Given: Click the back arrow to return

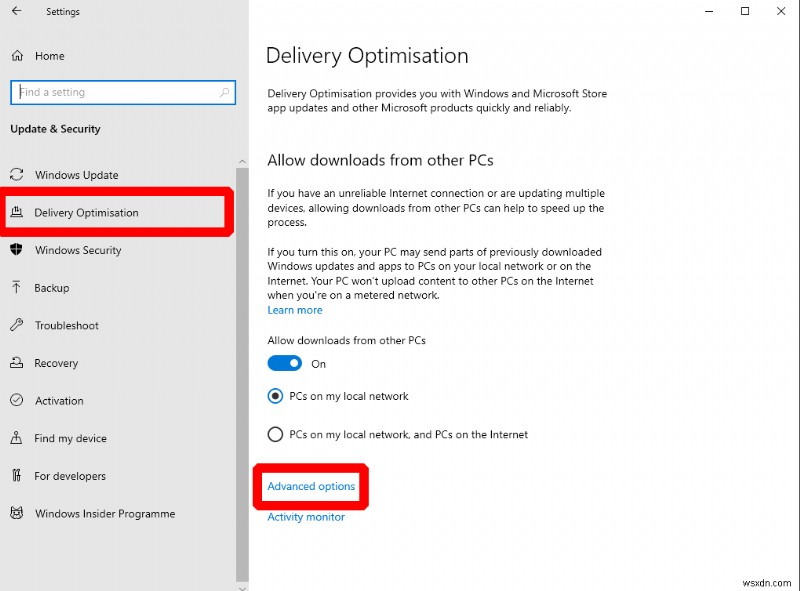Looking at the screenshot, I should click(15, 11).
